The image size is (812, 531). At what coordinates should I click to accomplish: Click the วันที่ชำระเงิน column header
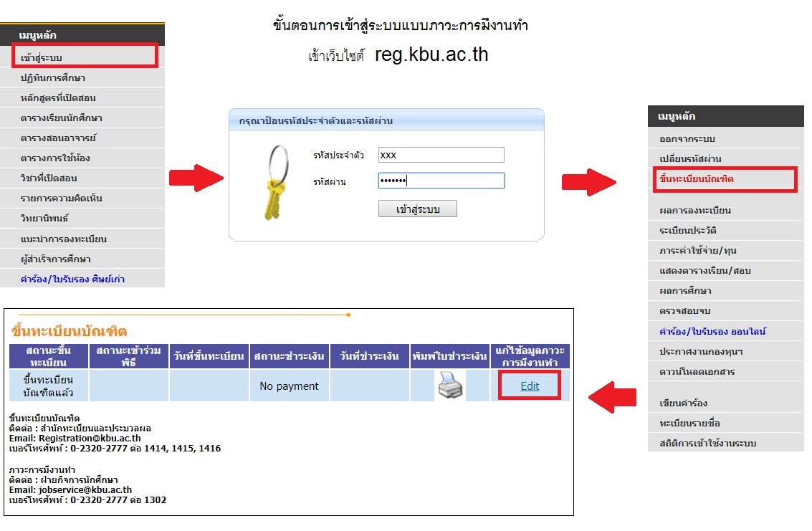click(x=369, y=356)
